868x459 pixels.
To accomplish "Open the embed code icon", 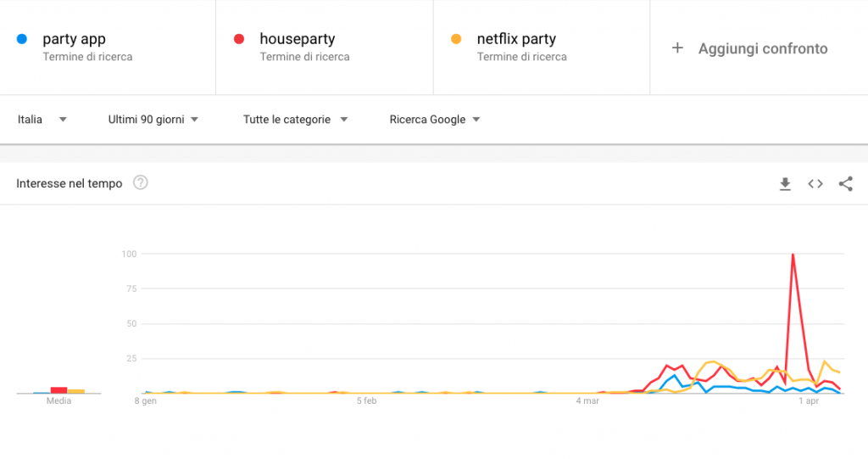I will [x=815, y=183].
